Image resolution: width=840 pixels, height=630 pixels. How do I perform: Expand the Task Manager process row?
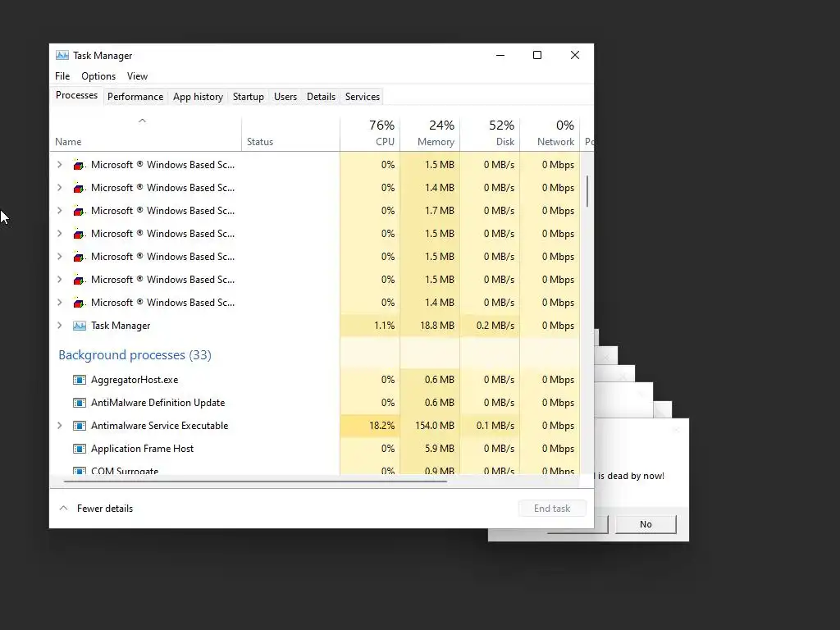[x=59, y=325]
